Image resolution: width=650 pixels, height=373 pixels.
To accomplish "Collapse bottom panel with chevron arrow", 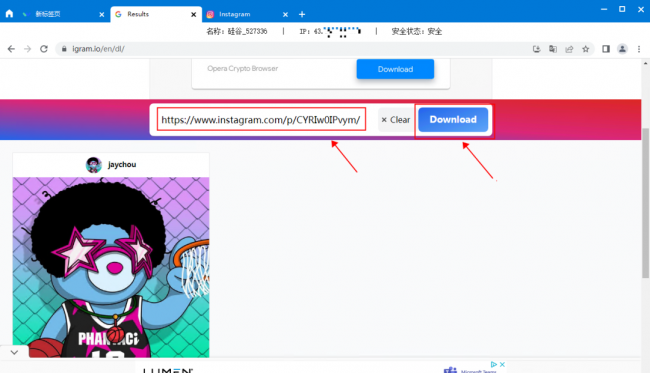I will click(x=15, y=352).
